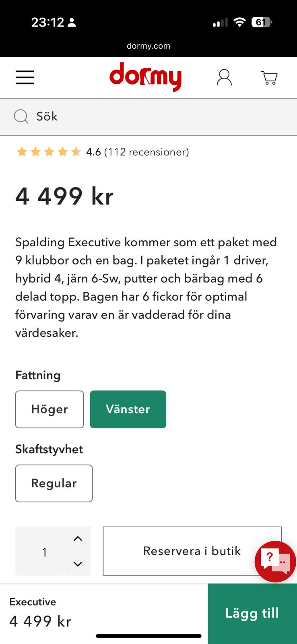Go to Dormy home via logo

tap(145, 77)
